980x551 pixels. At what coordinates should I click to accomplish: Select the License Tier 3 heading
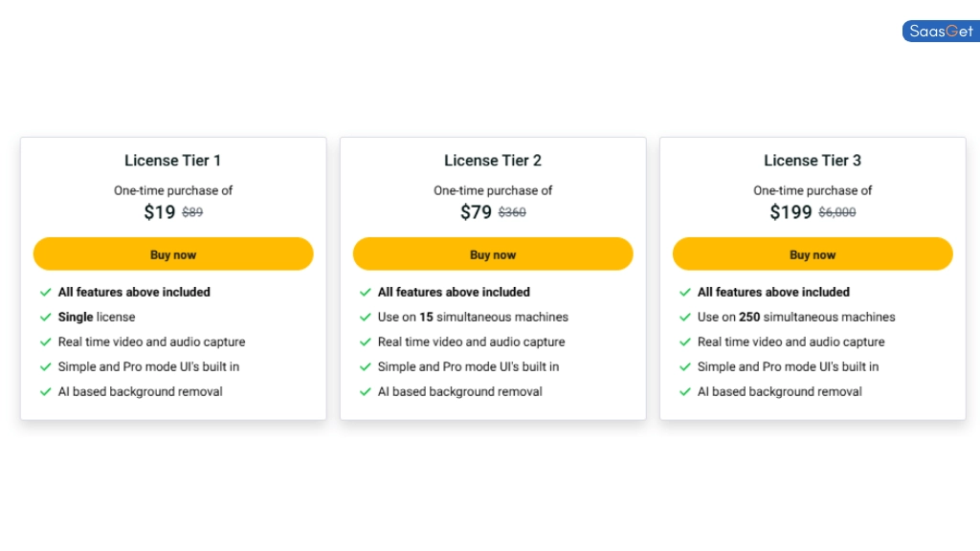coord(813,161)
